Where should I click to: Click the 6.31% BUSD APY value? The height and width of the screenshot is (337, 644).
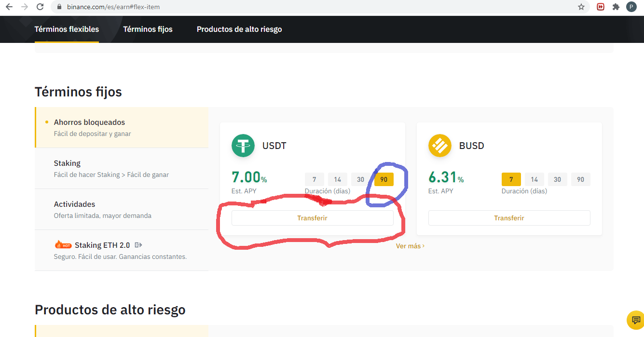pyautogui.click(x=446, y=177)
